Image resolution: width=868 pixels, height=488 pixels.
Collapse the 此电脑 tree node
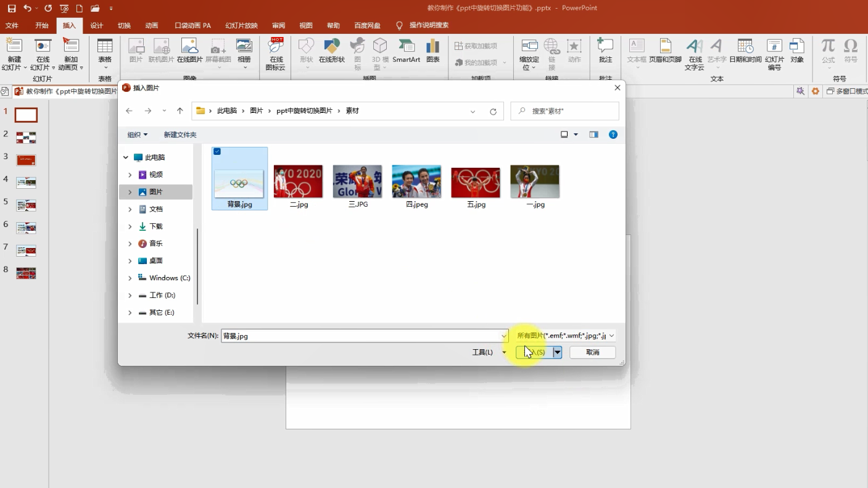coord(126,158)
